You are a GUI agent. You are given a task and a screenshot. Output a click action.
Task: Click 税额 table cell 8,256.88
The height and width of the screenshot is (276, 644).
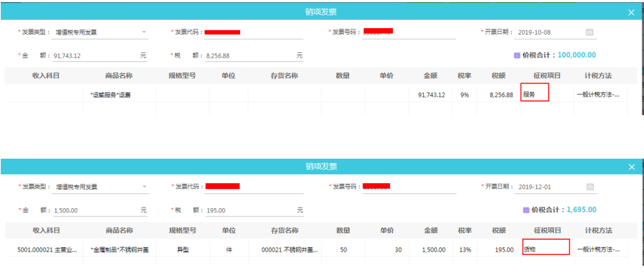tap(499, 94)
